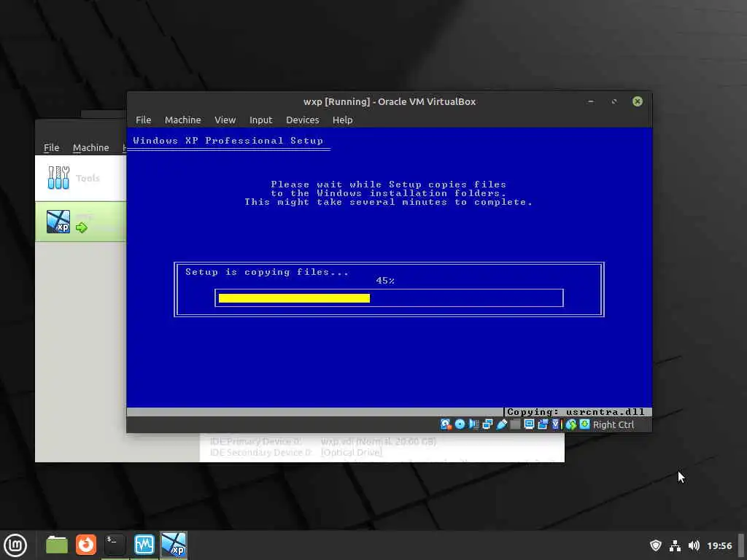Open the Devices menu

point(302,120)
